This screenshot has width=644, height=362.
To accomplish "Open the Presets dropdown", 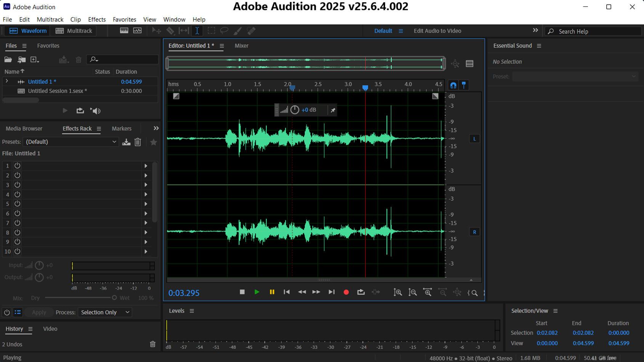I will tap(71, 142).
